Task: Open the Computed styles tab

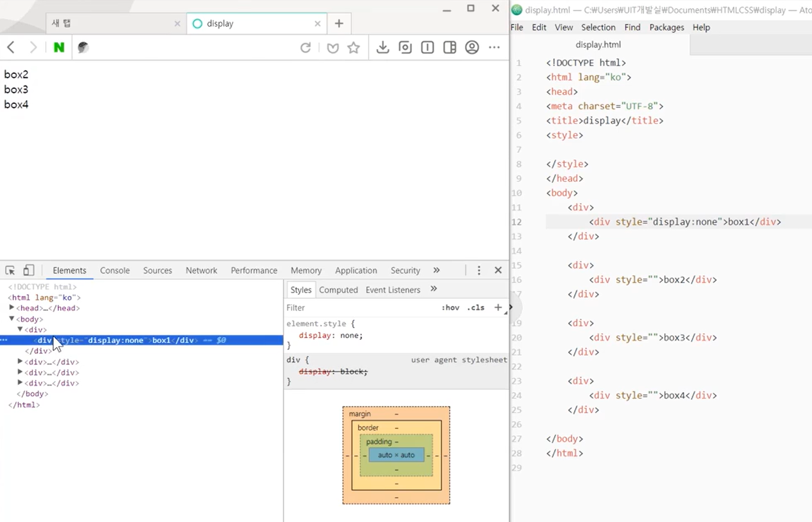Action: tap(338, 290)
